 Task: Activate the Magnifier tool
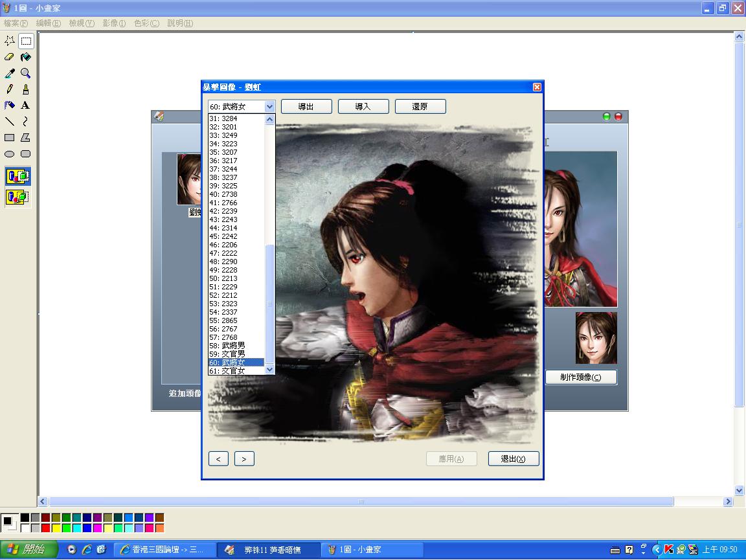click(x=26, y=73)
